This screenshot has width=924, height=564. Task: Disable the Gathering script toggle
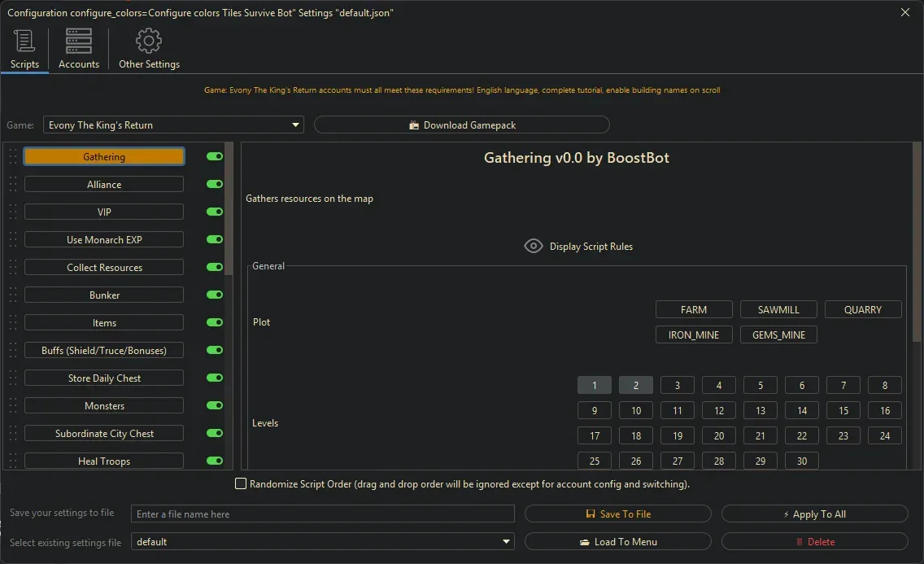[214, 156]
